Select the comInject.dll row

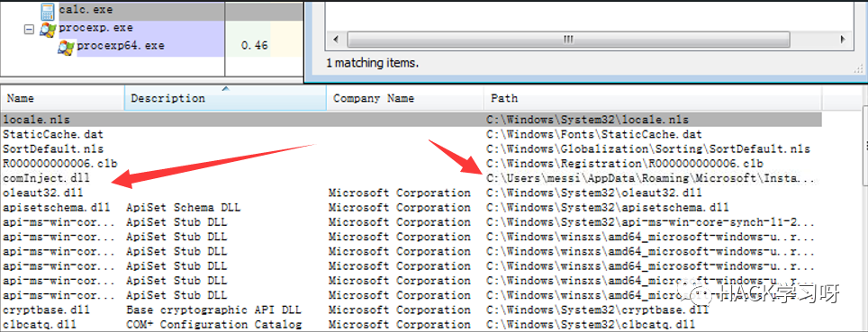[x=411, y=178]
